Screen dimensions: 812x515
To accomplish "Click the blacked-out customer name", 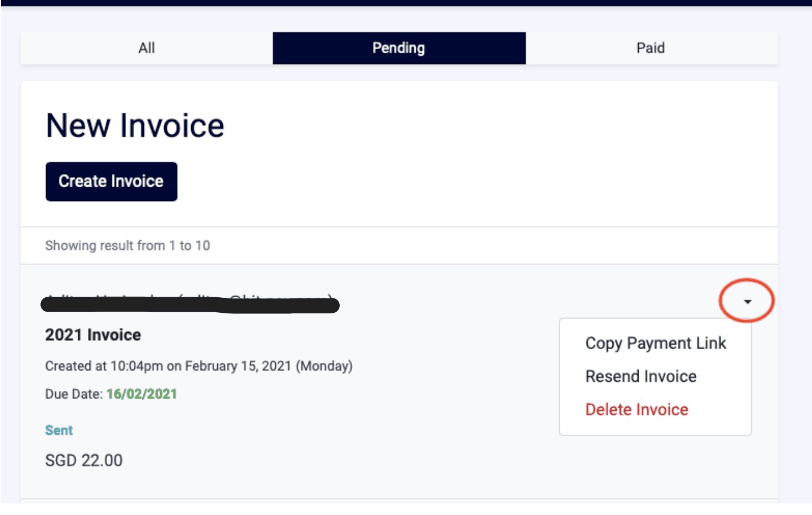I will tap(190, 304).
